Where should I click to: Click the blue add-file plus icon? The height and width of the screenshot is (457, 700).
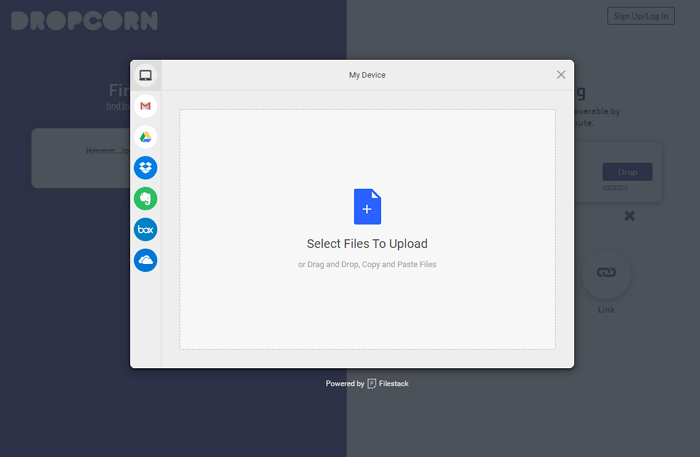click(367, 207)
